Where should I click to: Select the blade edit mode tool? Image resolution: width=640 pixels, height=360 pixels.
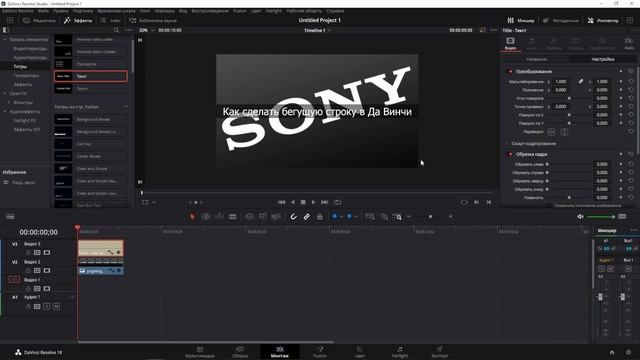point(233,216)
